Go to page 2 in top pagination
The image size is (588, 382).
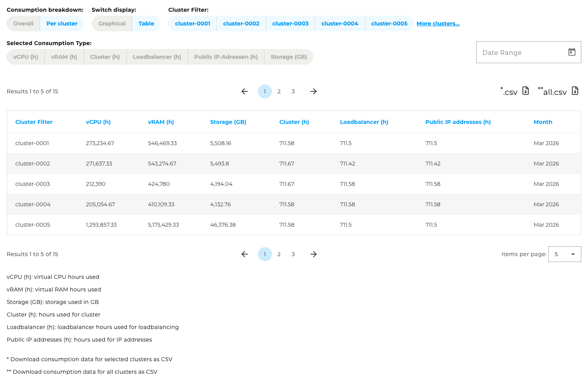pos(279,91)
